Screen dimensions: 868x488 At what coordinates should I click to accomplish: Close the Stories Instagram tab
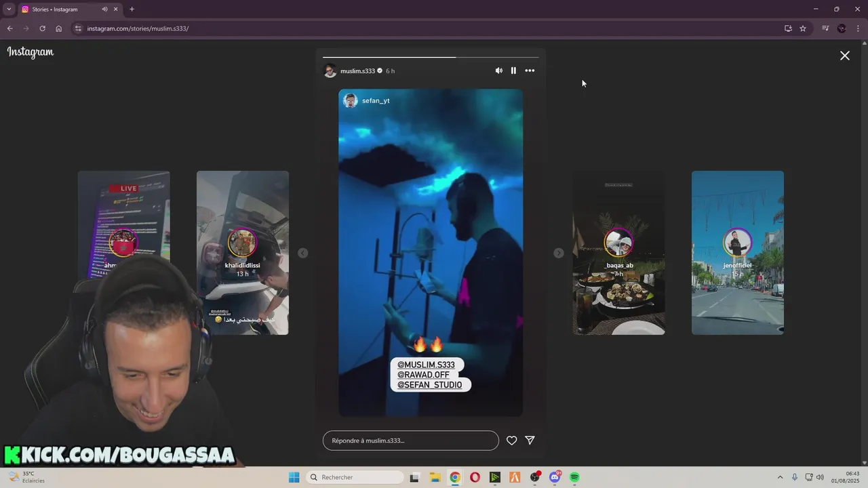[116, 9]
